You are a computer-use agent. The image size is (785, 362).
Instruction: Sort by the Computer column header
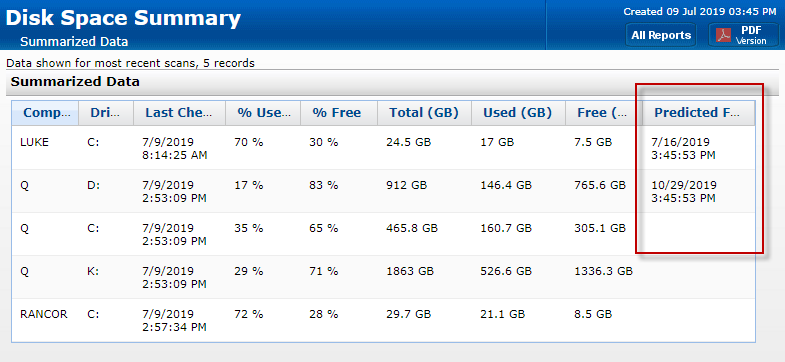click(45, 113)
